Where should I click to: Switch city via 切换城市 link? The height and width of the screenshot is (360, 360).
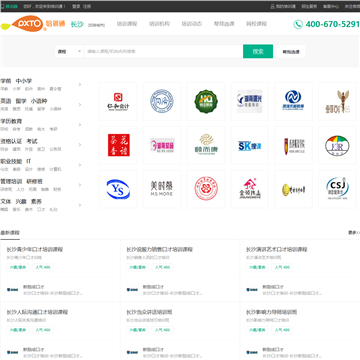(x=96, y=25)
